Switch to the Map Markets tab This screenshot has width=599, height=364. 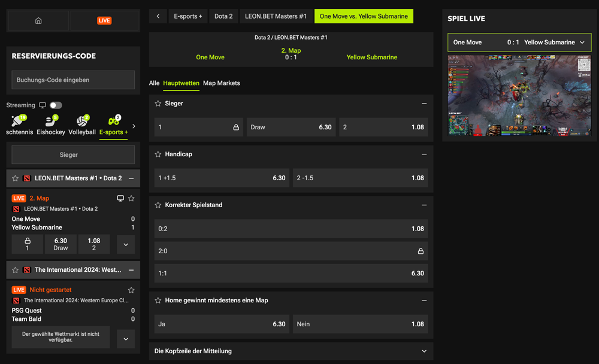pyautogui.click(x=221, y=83)
